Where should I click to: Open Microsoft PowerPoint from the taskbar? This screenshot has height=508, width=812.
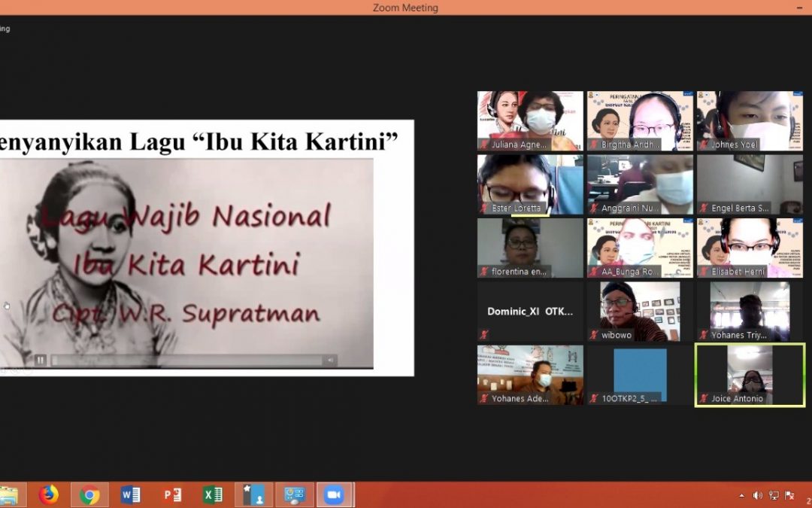[171, 494]
